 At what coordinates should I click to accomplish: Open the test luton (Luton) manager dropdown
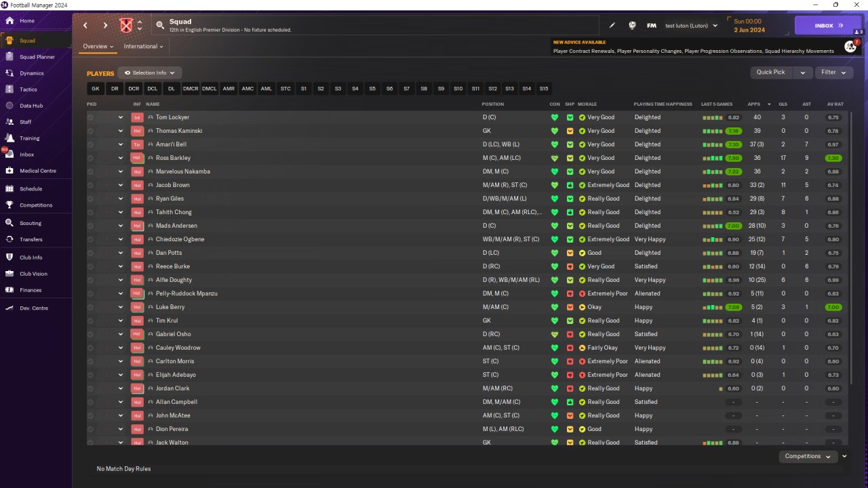tap(691, 26)
